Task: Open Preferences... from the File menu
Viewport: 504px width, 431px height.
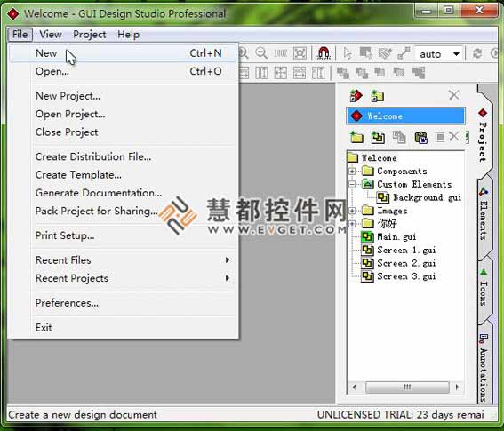Action: coord(124,303)
